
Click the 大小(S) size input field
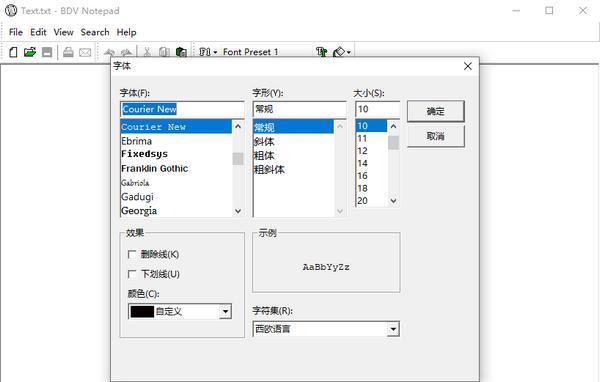[377, 109]
